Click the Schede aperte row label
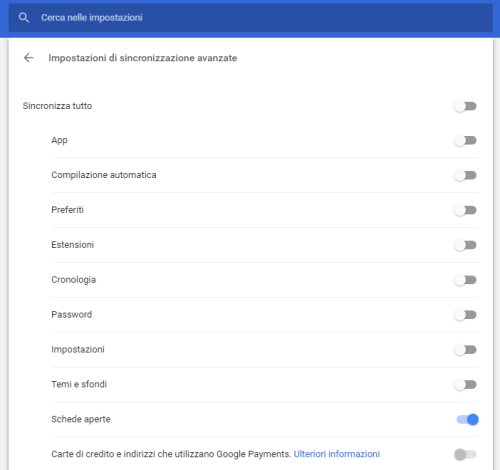The width and height of the screenshot is (500, 470). 81,419
